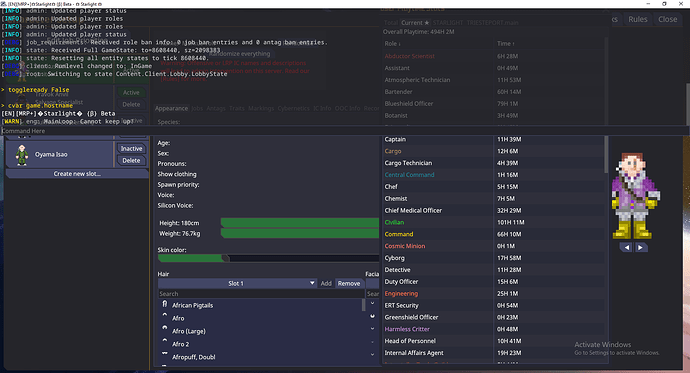The height and width of the screenshot is (373, 690).
Task: Select Afro 2 hairstyle name
Action: click(x=180, y=344)
